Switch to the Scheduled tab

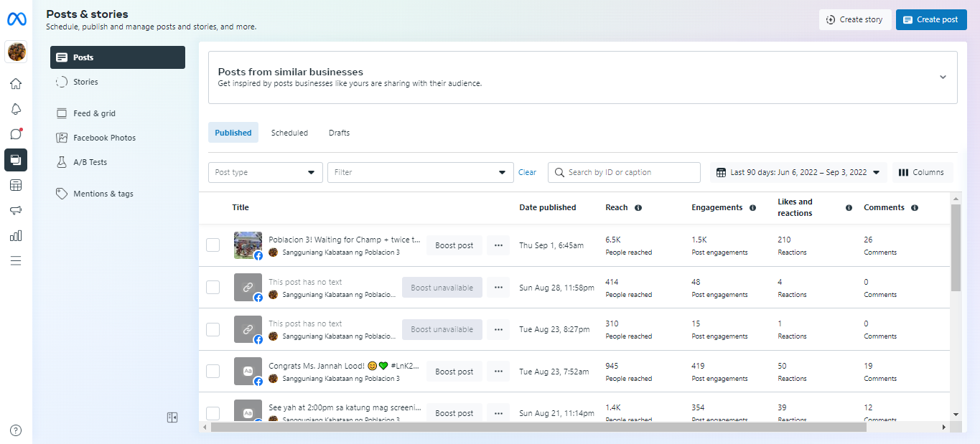pos(289,133)
